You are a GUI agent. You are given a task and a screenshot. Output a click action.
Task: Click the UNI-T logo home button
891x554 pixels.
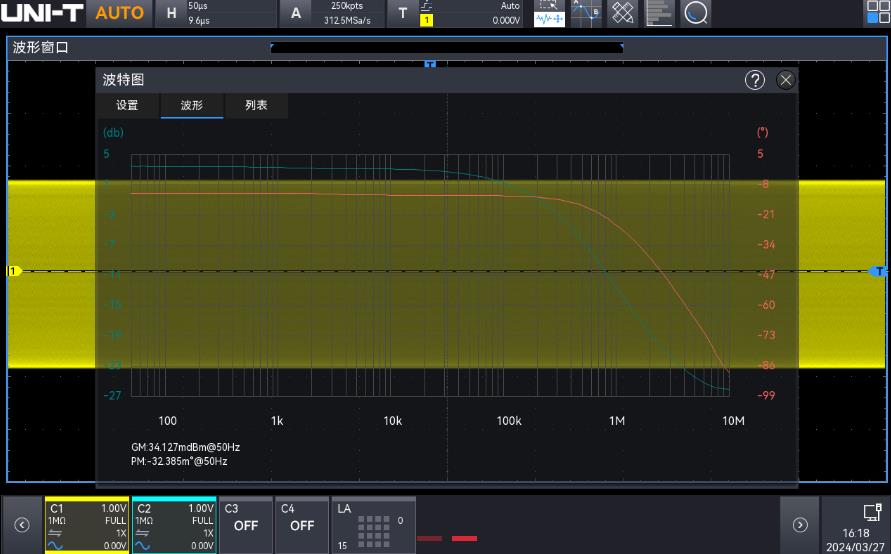pyautogui.click(x=42, y=13)
